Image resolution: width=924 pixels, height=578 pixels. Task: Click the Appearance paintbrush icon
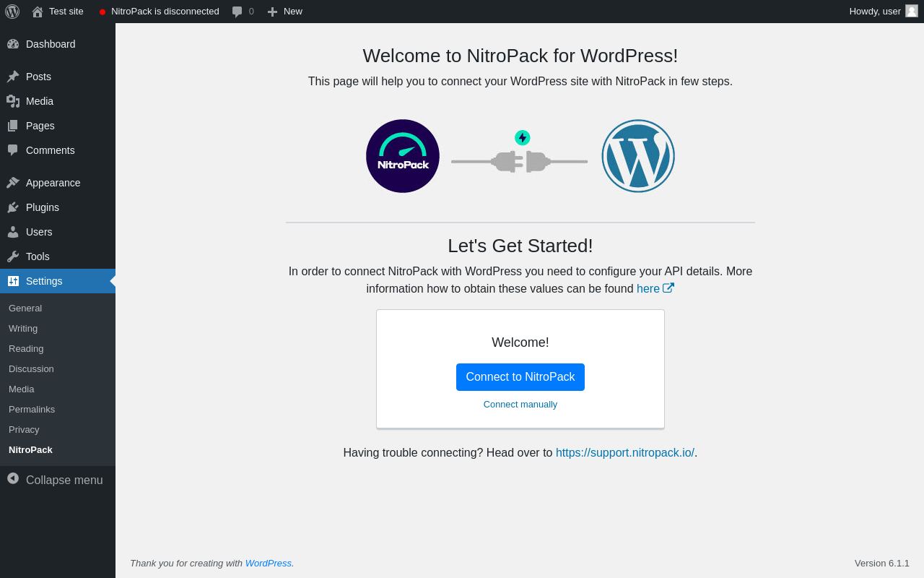(x=13, y=183)
